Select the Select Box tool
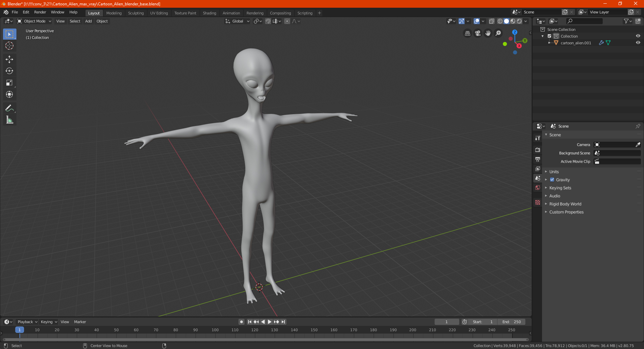 click(x=9, y=34)
